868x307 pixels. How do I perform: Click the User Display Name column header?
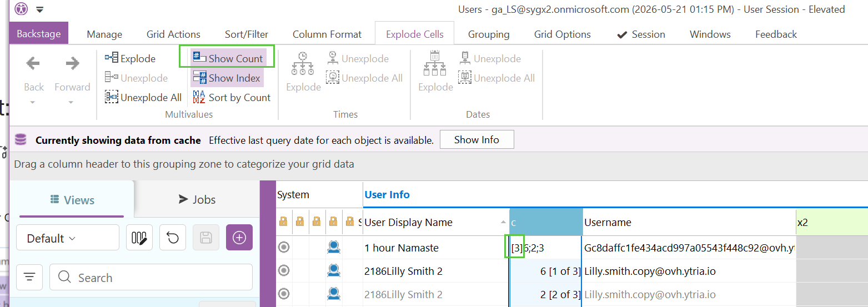tap(436, 222)
